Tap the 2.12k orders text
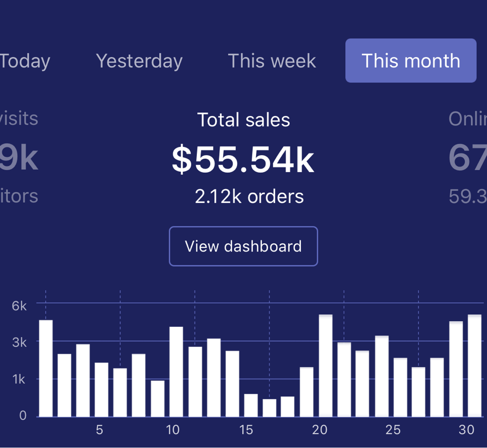The image size is (487, 448). tap(249, 196)
